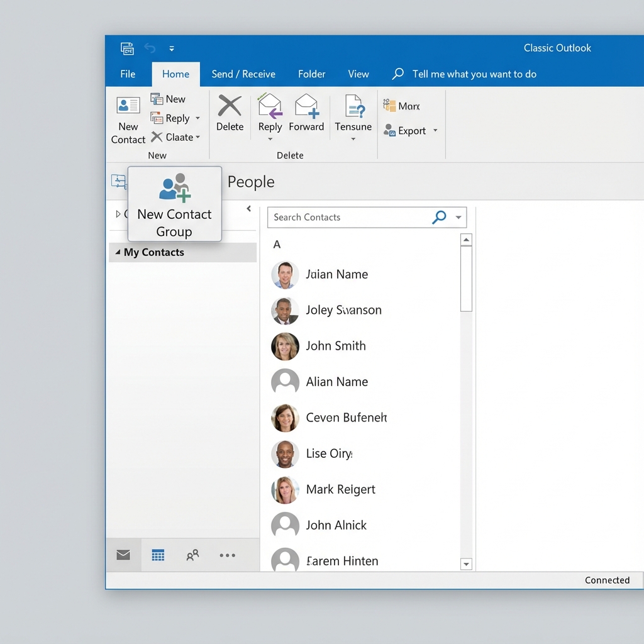Click John Alnick's placeholder avatar
This screenshot has width=644, height=644.
(285, 525)
